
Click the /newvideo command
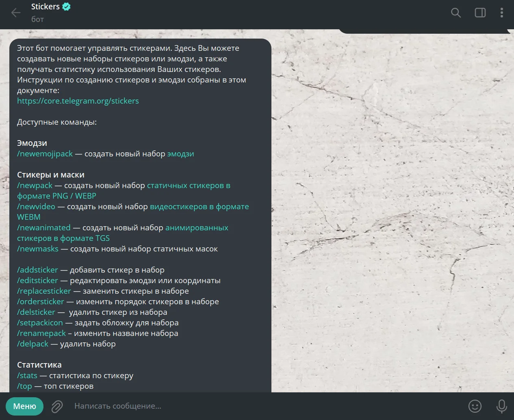(x=36, y=206)
